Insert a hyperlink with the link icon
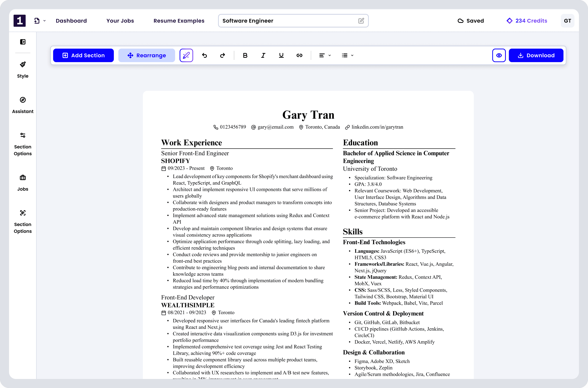This screenshot has width=588, height=388. point(299,55)
